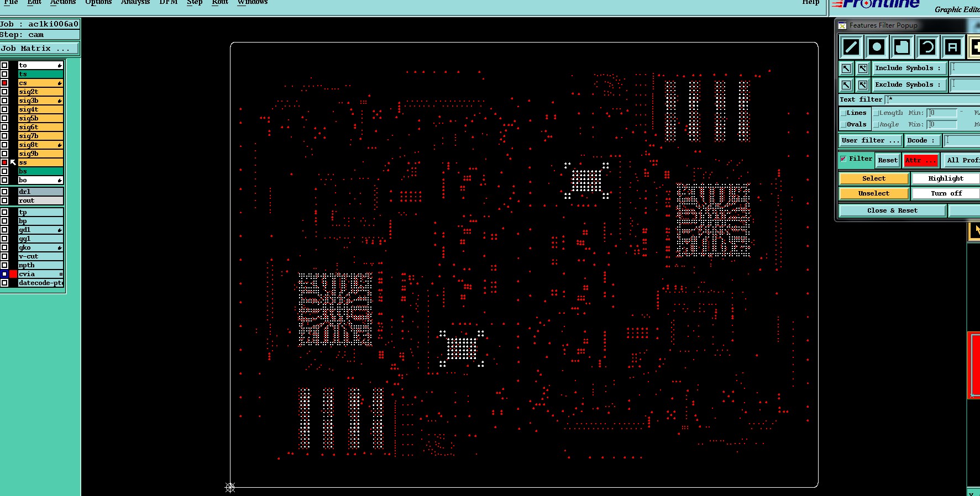Select the Line feature filter icon

[851, 47]
